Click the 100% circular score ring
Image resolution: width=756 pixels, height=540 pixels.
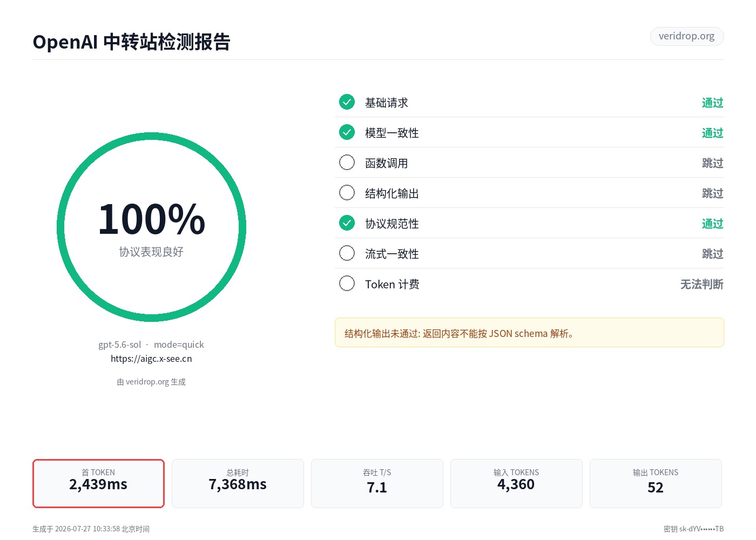tap(151, 227)
